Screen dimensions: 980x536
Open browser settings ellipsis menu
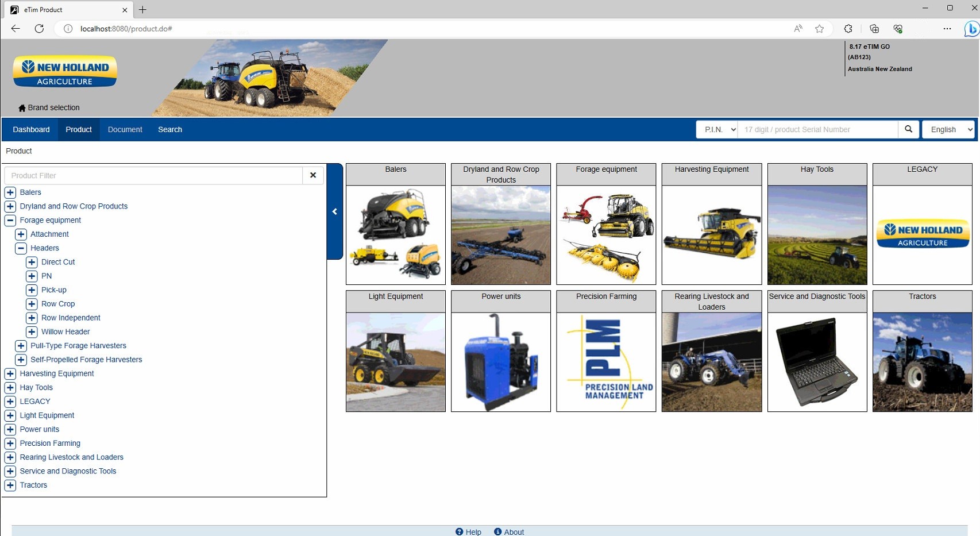point(947,29)
